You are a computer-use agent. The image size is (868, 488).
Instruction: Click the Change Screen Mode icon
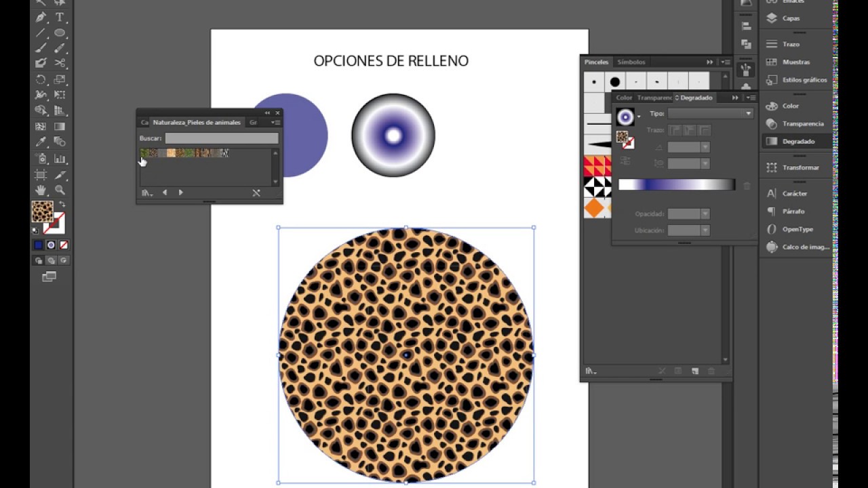coord(49,277)
